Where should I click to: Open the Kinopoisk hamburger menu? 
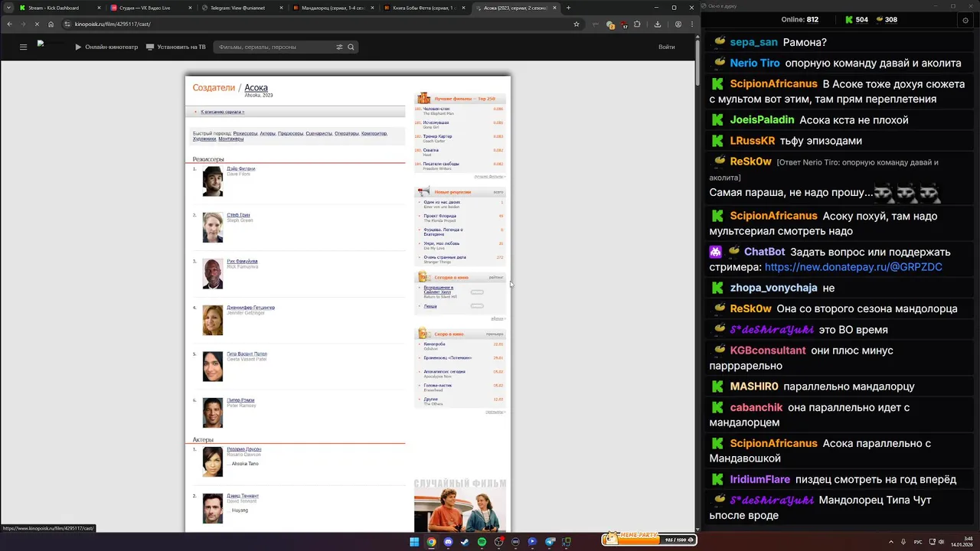23,47
